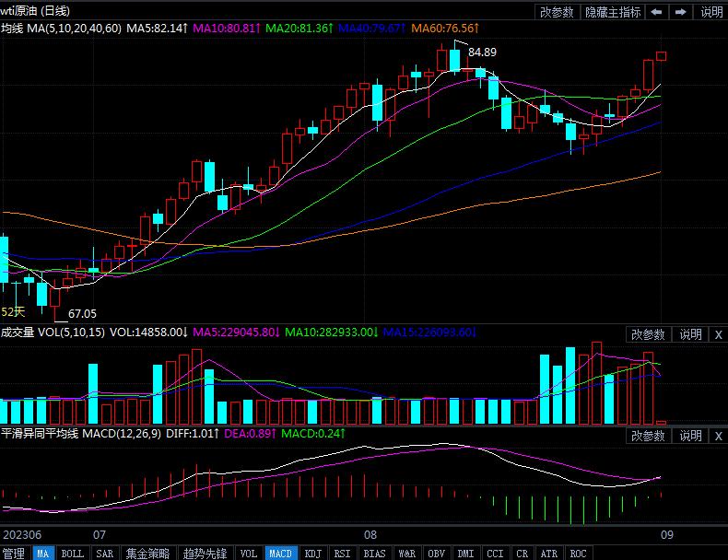This screenshot has height=560, width=728.
Task: Open 说明 for the main chart
Action: click(x=711, y=12)
